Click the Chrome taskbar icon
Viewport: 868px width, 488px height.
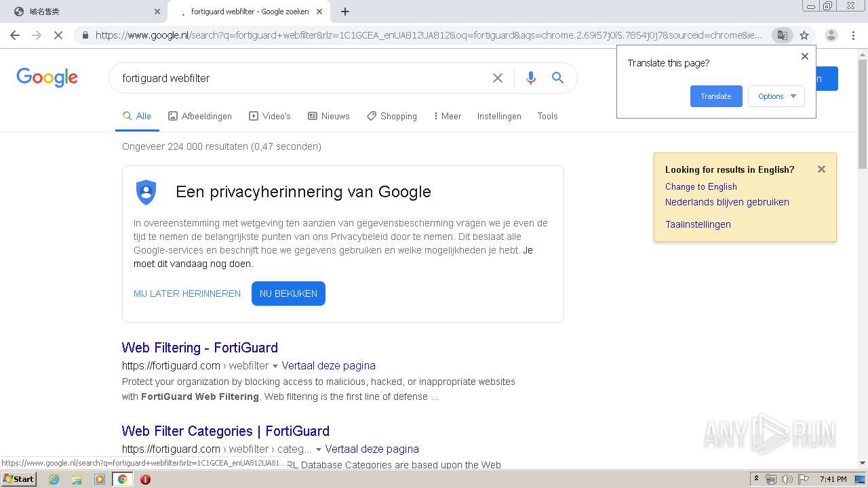(x=122, y=479)
